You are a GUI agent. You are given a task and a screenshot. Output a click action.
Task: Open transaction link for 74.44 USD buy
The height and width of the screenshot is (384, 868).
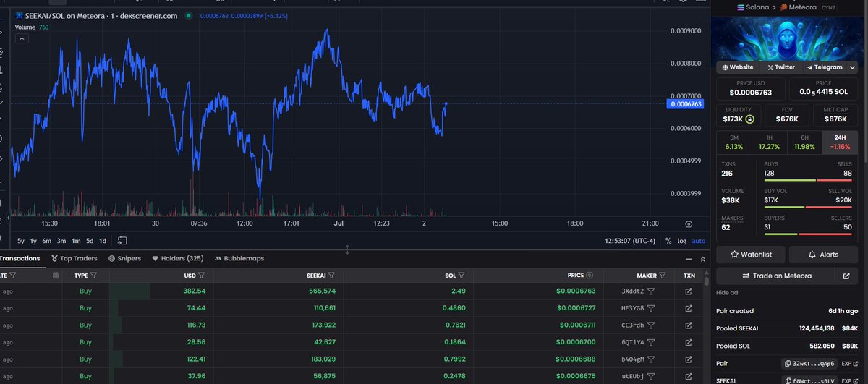pos(689,308)
